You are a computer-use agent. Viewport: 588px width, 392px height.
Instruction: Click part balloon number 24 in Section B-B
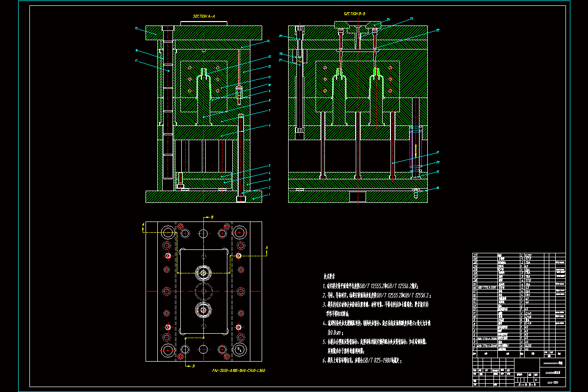pos(388,20)
